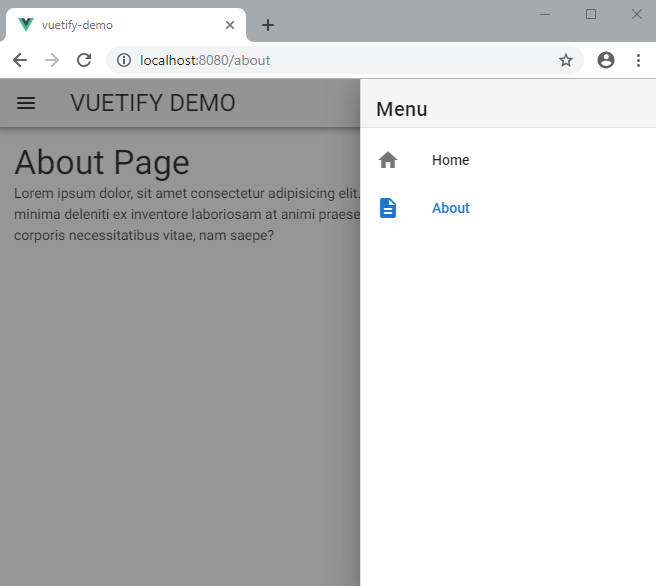Click the Home house icon in drawer

[388, 160]
